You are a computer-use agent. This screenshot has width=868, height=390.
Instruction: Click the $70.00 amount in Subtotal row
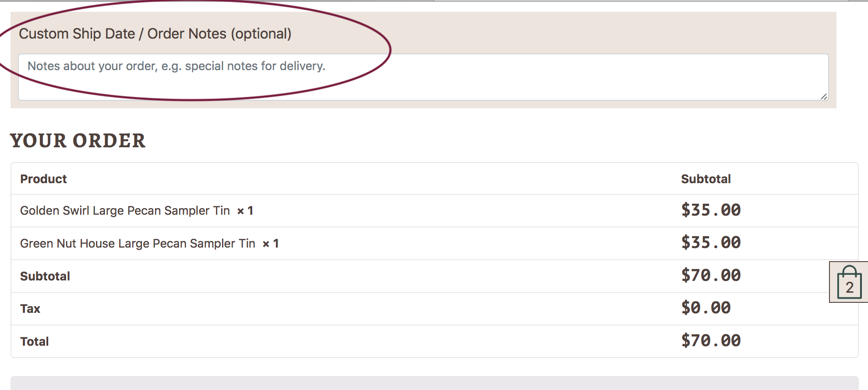[710, 275]
